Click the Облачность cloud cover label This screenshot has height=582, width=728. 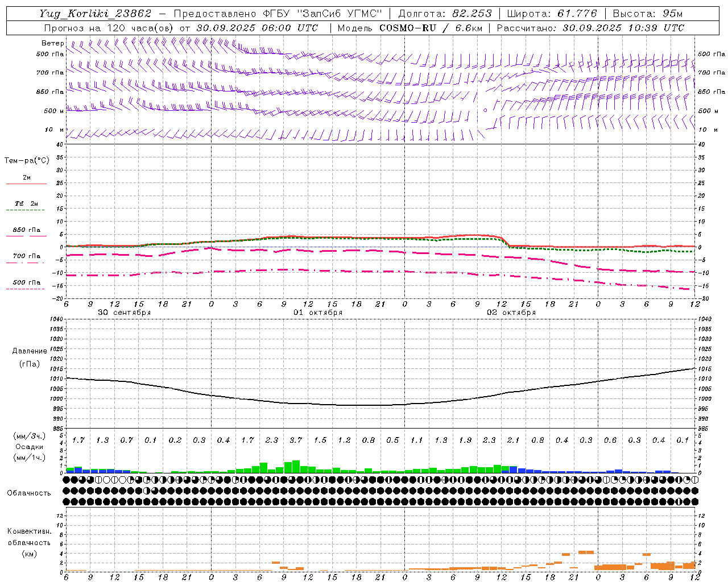click(x=29, y=493)
